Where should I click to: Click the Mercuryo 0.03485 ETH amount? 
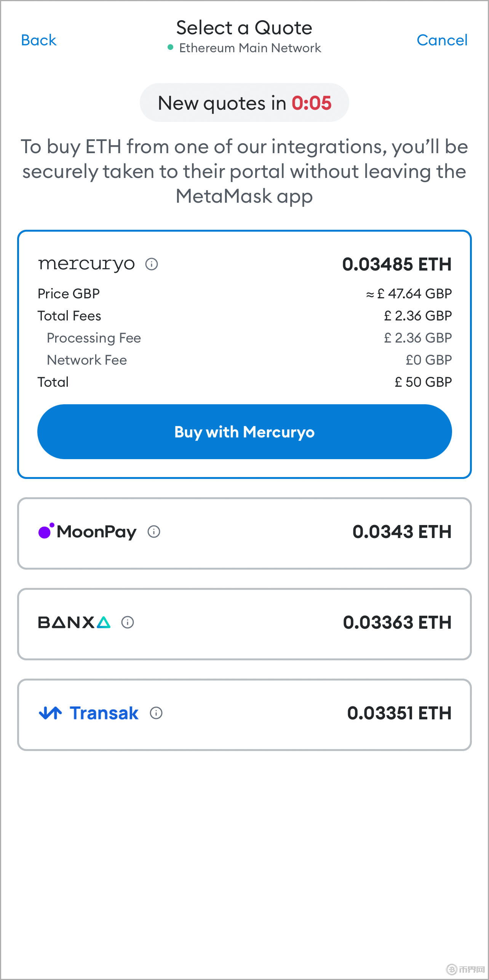tap(397, 264)
